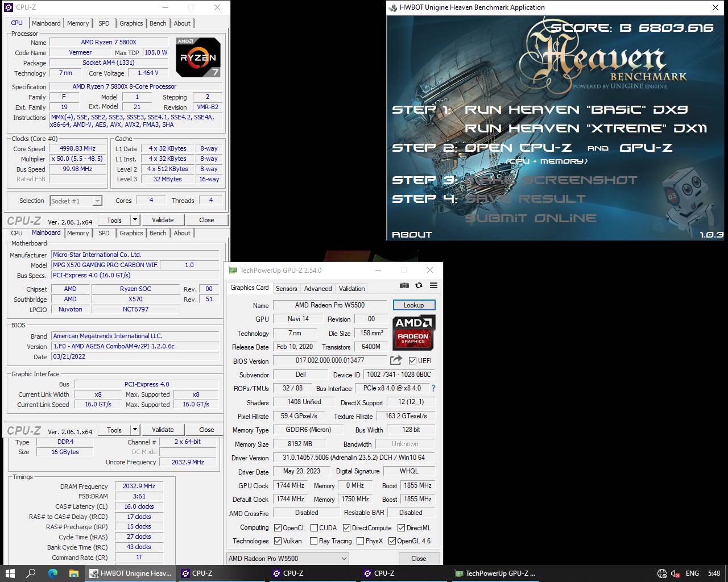The image size is (728, 582).
Task: Switch to Memory tab in top CPU-Z window
Action: click(x=78, y=23)
